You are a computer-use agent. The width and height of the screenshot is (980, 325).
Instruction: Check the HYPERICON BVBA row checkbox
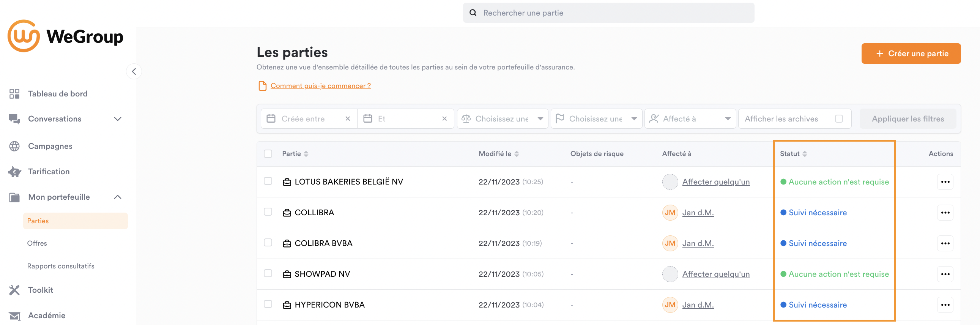tap(268, 304)
